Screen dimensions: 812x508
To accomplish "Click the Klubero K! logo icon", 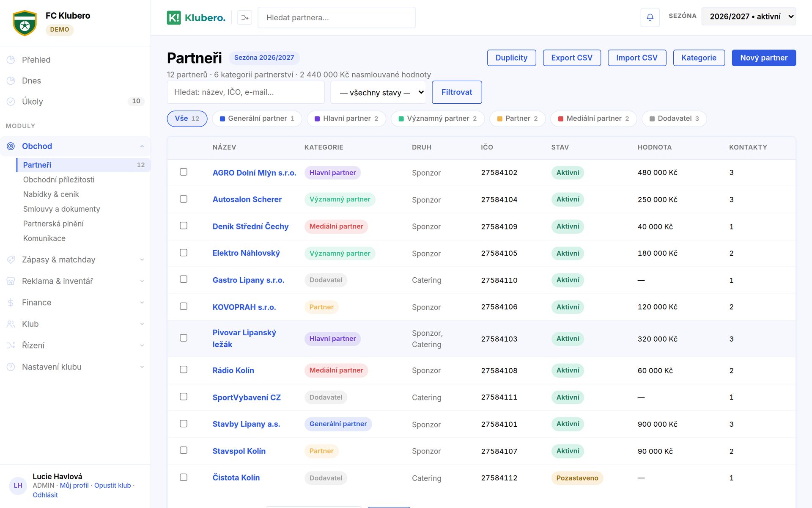I will coord(173,17).
